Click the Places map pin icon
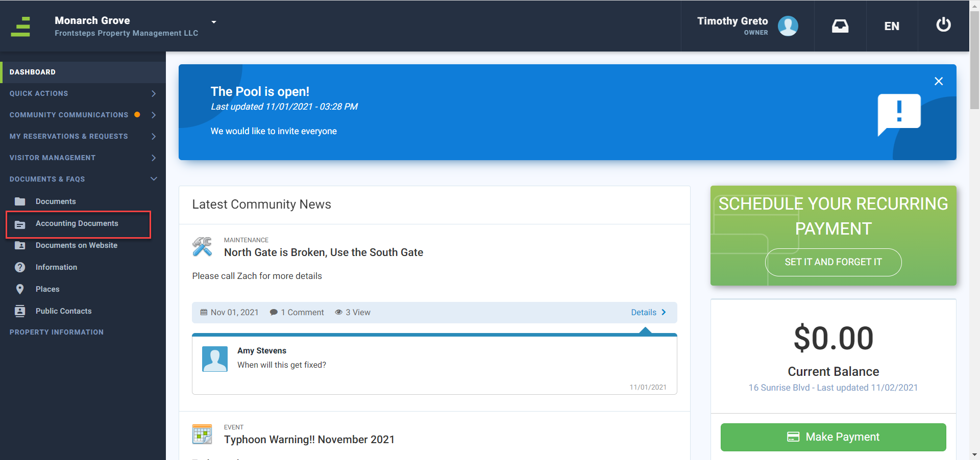The image size is (980, 460). tap(20, 289)
